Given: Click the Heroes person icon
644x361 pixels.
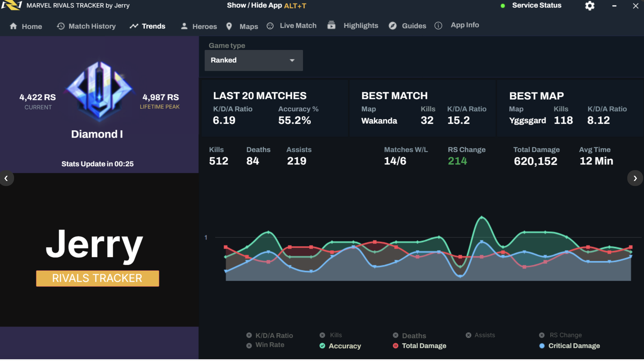Looking at the screenshot, I should [x=184, y=26].
